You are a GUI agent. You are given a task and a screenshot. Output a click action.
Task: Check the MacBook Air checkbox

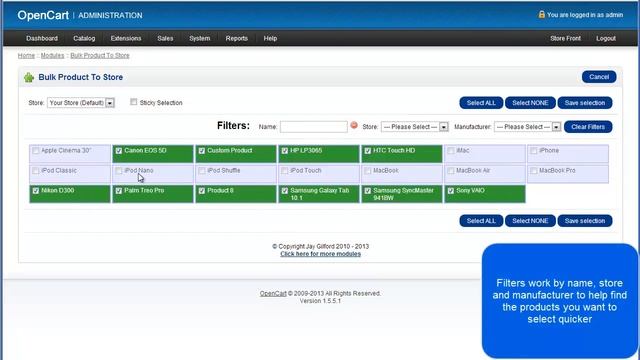point(451,171)
